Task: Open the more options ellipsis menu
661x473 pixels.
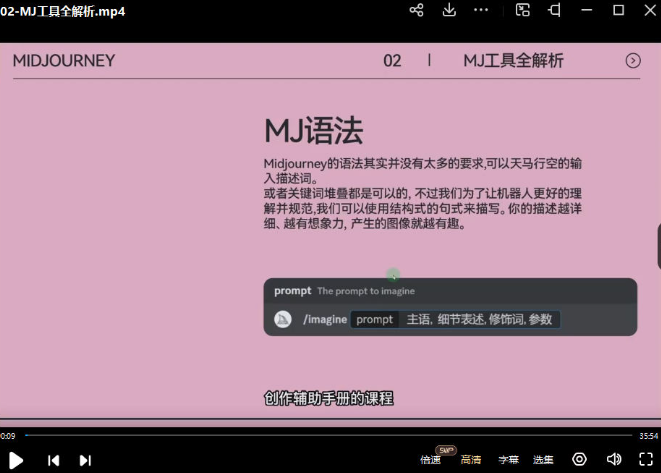Action: point(481,10)
